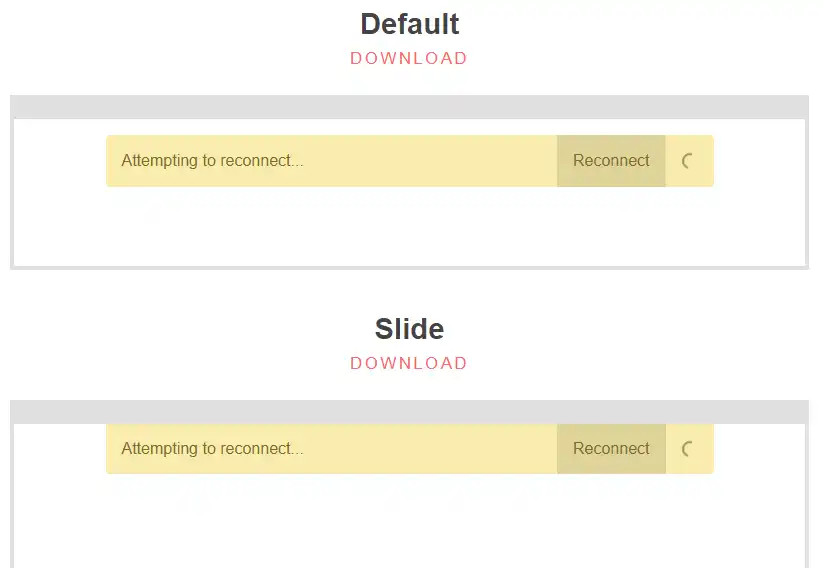
Task: Click "Attempting to reconnect..." text in Slide demo
Action: click(212, 449)
